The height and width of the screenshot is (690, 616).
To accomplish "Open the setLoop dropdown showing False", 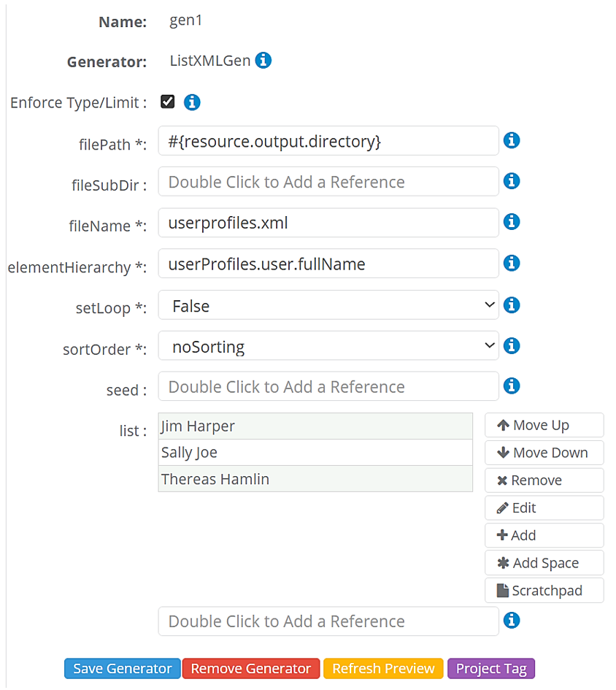I will click(x=328, y=304).
